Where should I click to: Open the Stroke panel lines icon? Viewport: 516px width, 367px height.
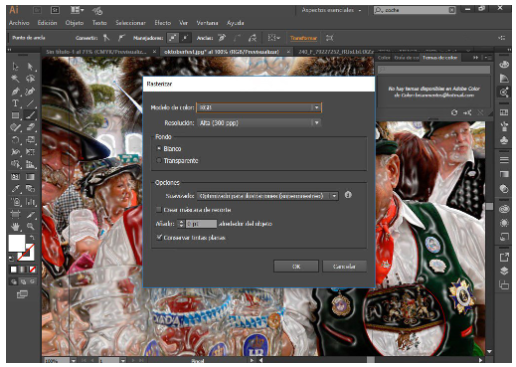pyautogui.click(x=504, y=160)
